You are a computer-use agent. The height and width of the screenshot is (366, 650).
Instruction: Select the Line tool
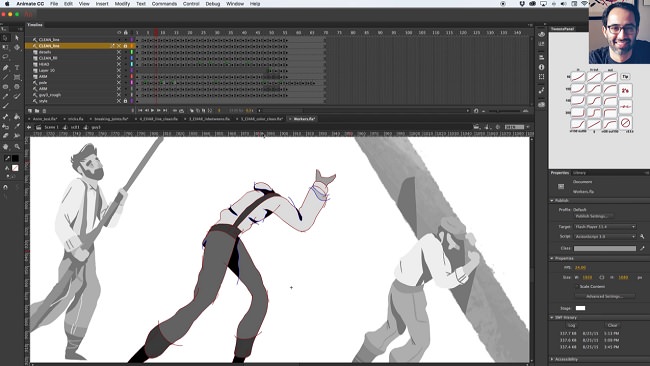(5, 78)
